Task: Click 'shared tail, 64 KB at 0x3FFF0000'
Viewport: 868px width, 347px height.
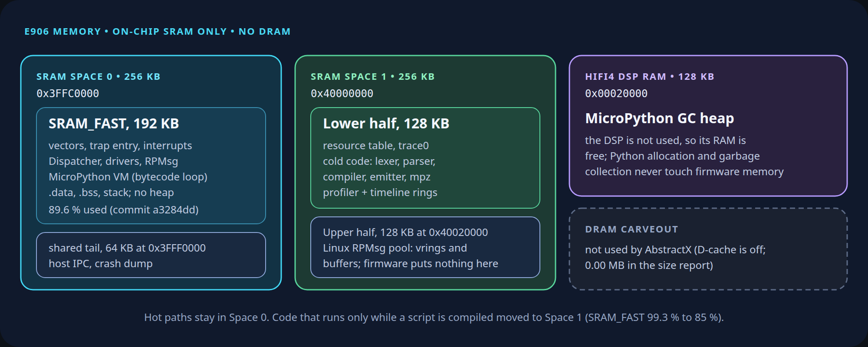Action: coord(127,248)
